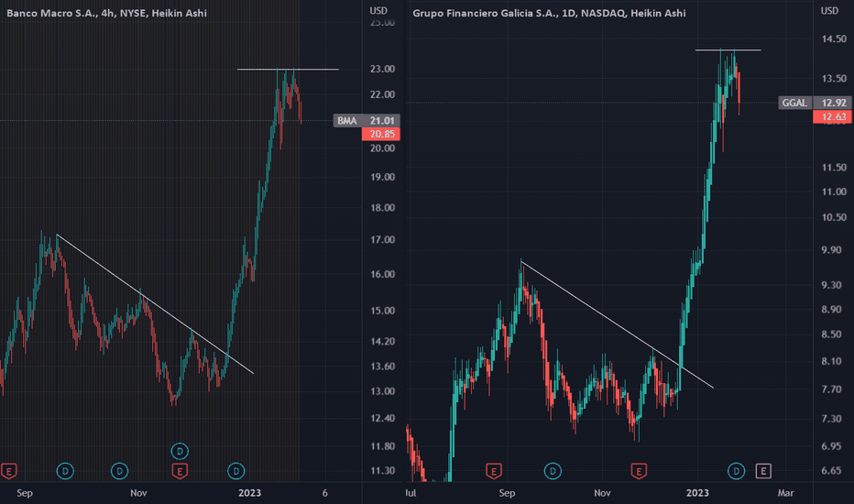Click the 13.00 price scale value
The image size is (854, 504).
382,390
